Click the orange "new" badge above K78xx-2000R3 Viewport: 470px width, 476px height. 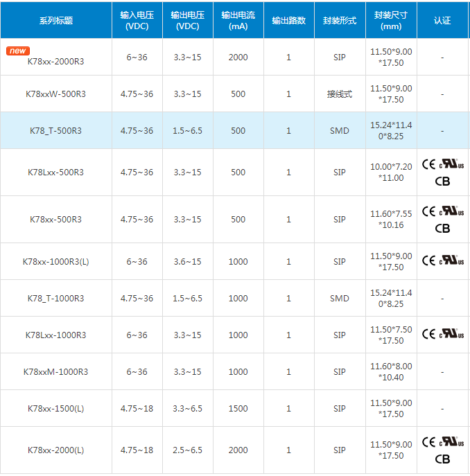click(19, 51)
